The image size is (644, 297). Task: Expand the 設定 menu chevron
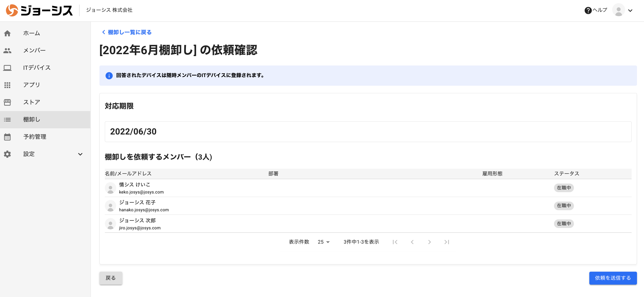click(80, 154)
